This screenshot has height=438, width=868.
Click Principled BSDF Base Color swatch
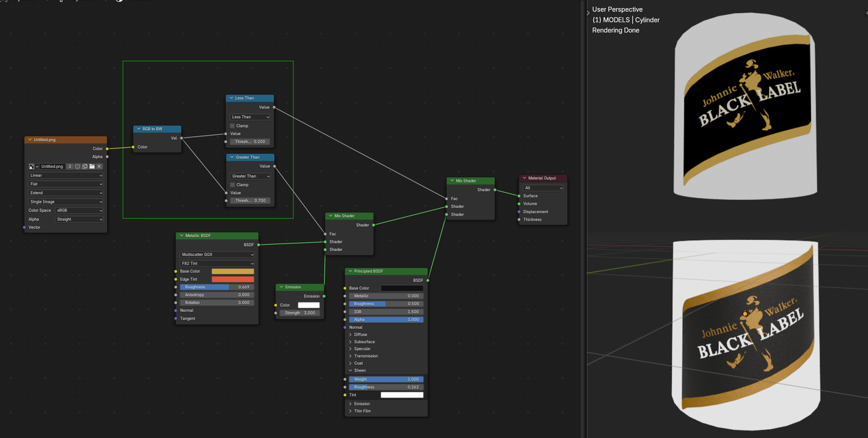coord(402,288)
